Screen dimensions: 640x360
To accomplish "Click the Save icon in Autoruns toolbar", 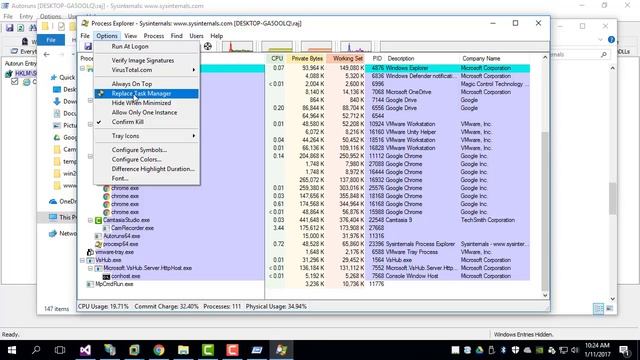I will [9, 27].
